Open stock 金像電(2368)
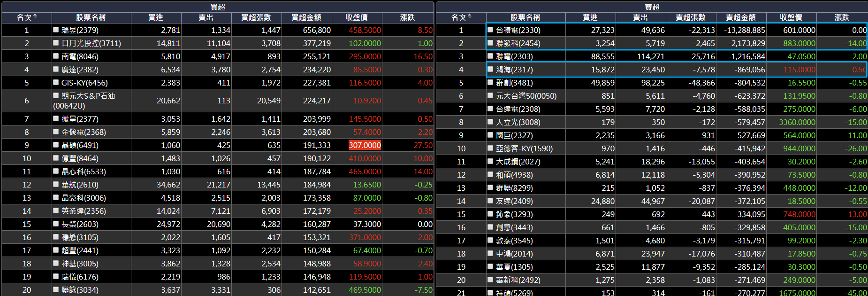868x296 pixels. click(84, 132)
